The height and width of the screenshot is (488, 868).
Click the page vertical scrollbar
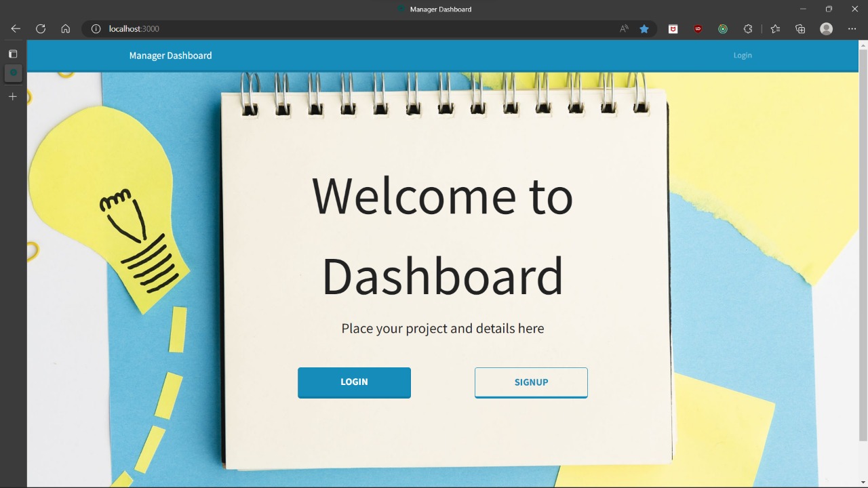pyautogui.click(x=863, y=244)
